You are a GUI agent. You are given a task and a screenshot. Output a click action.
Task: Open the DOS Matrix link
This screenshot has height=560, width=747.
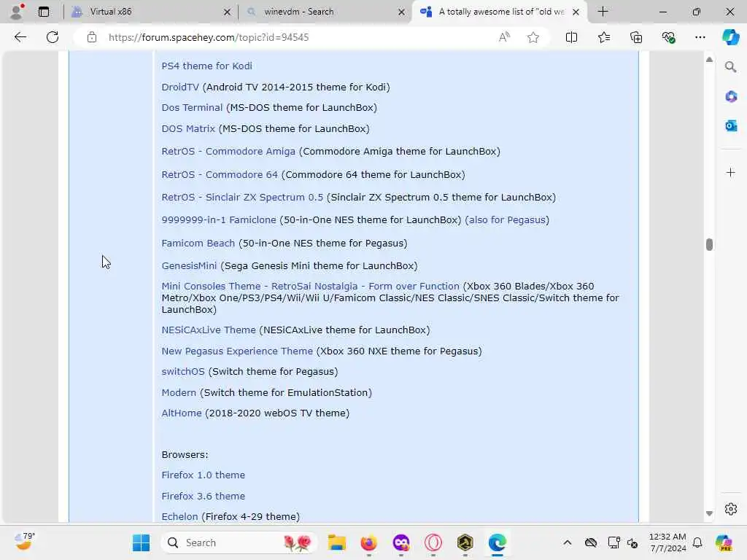tap(188, 128)
